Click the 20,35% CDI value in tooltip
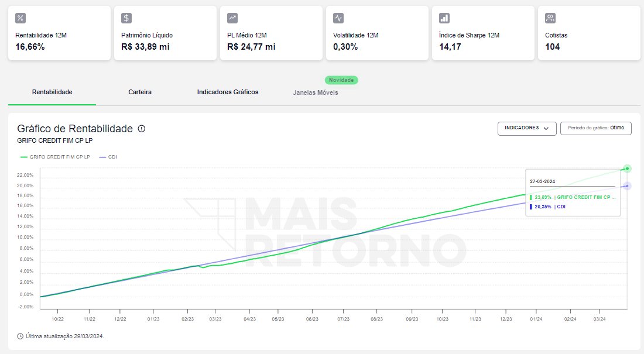 tap(543, 207)
